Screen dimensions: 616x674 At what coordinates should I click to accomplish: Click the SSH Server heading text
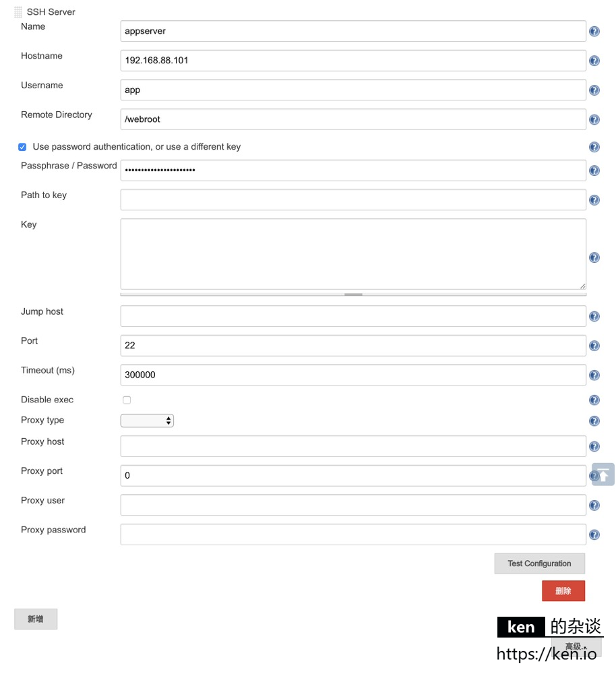[51, 12]
